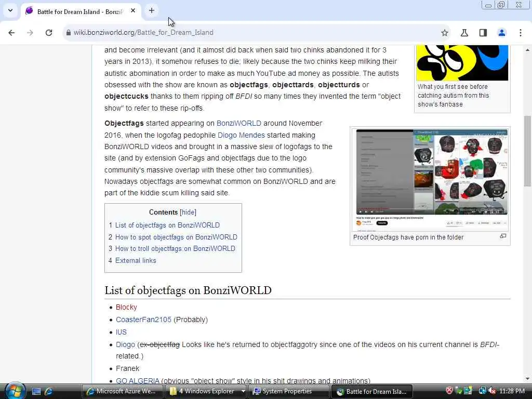
Task: Open the tab search chevron dropdown
Action: pyautogui.click(x=10, y=10)
